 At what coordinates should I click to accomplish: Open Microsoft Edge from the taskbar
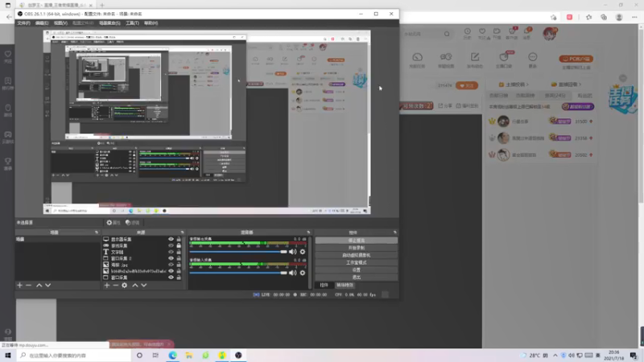pyautogui.click(x=172, y=356)
